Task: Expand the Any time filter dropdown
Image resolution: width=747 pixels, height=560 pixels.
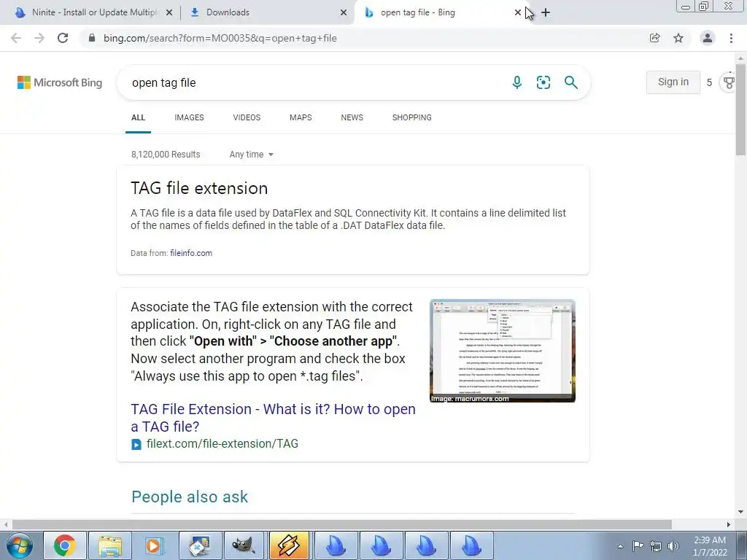Action: pos(251,155)
